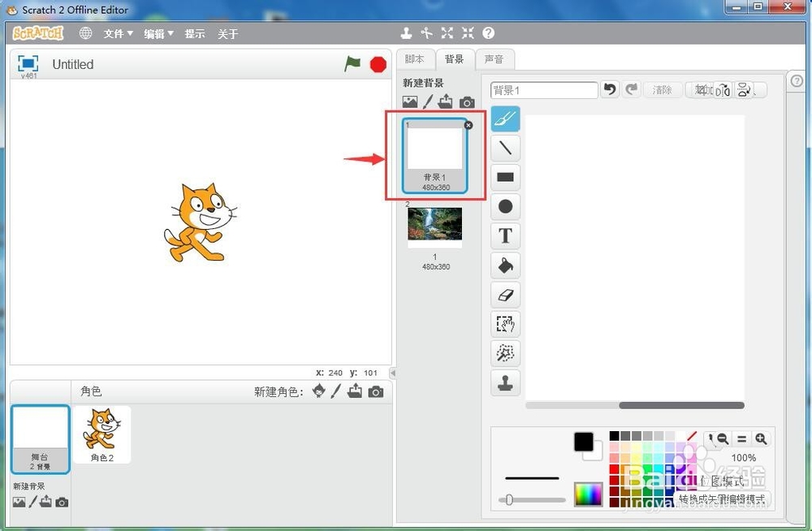The height and width of the screenshot is (531, 812).
Task: Zoom in the paint canvas
Action: pyautogui.click(x=761, y=438)
